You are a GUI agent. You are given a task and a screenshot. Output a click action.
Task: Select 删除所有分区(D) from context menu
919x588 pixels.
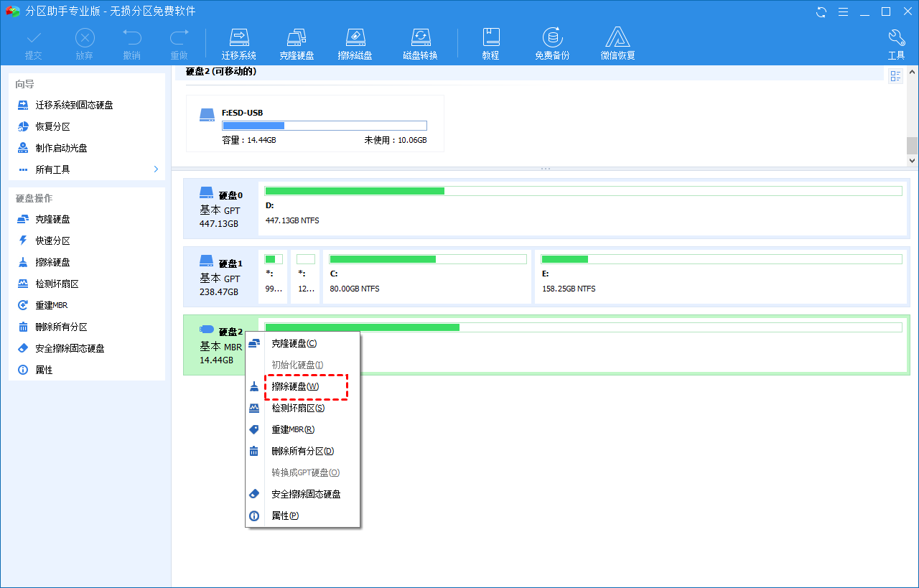pos(302,451)
